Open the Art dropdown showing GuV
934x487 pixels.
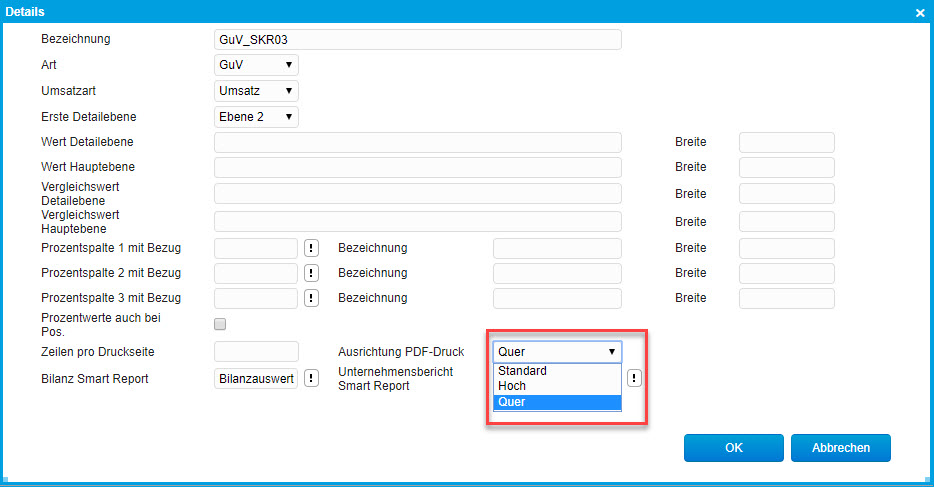click(x=256, y=65)
